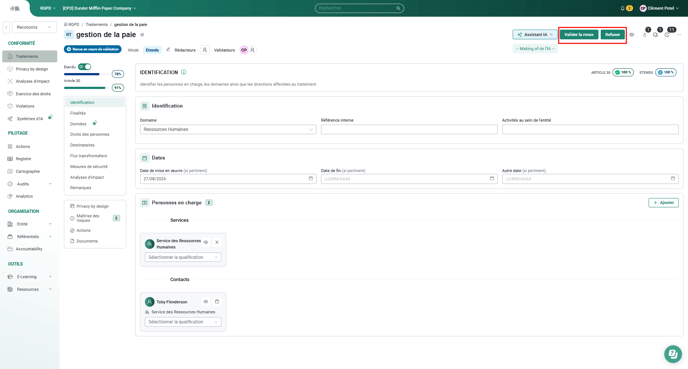The width and height of the screenshot is (688, 369).
Task: Open qualification dropdown for Service des Ressources Humaines
Action: coord(183,257)
